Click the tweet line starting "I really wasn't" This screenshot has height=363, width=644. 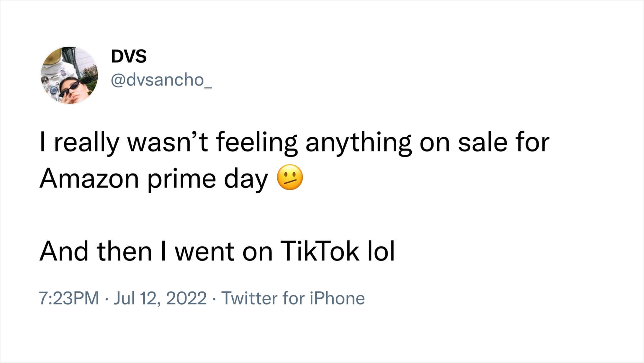[294, 142]
